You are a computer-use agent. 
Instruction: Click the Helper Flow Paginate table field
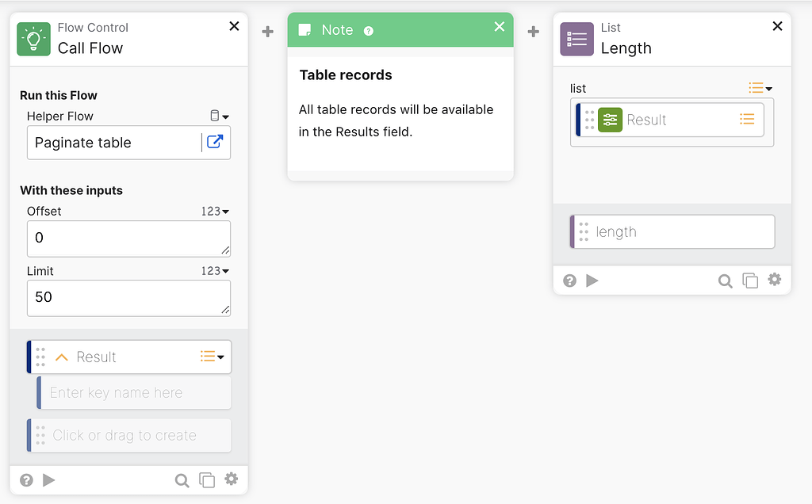pyautogui.click(x=115, y=143)
